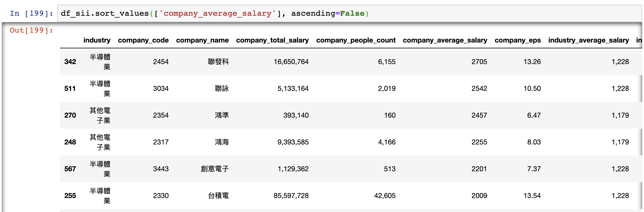
Task: Click company code 2317
Action: click(x=161, y=142)
